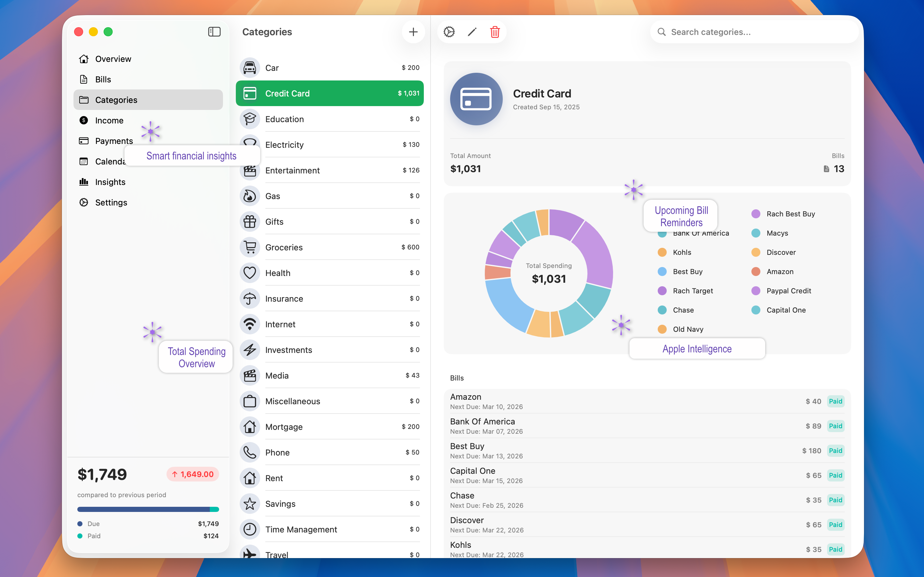
Task: Click the pencil edit icon
Action: pyautogui.click(x=472, y=32)
